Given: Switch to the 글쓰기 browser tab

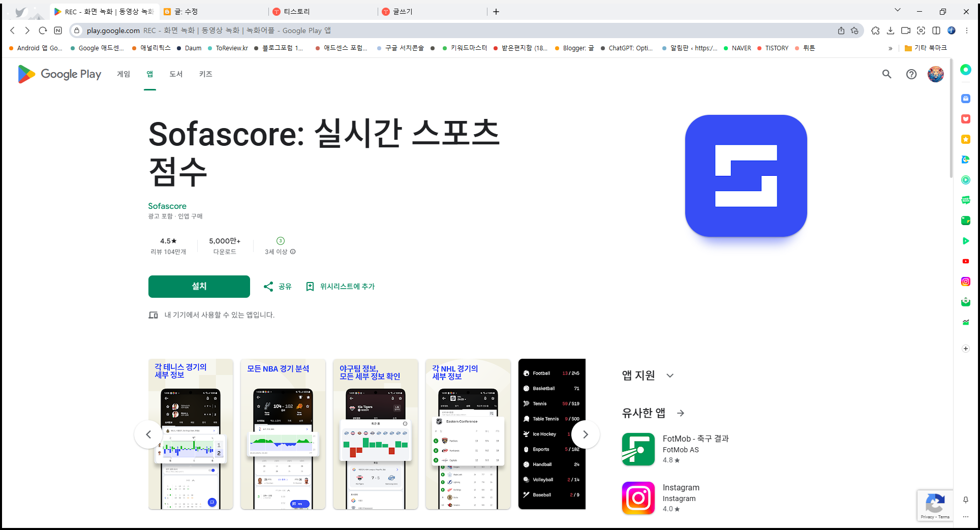Looking at the screenshot, I should [433, 12].
